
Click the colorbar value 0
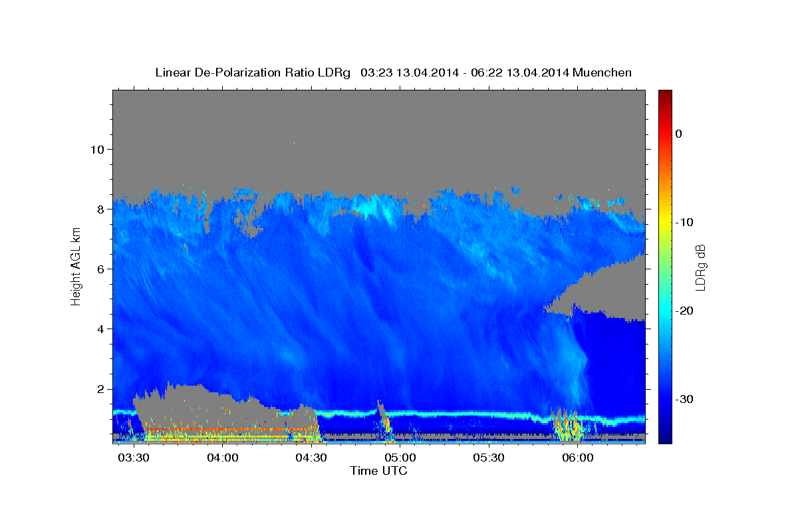point(678,134)
